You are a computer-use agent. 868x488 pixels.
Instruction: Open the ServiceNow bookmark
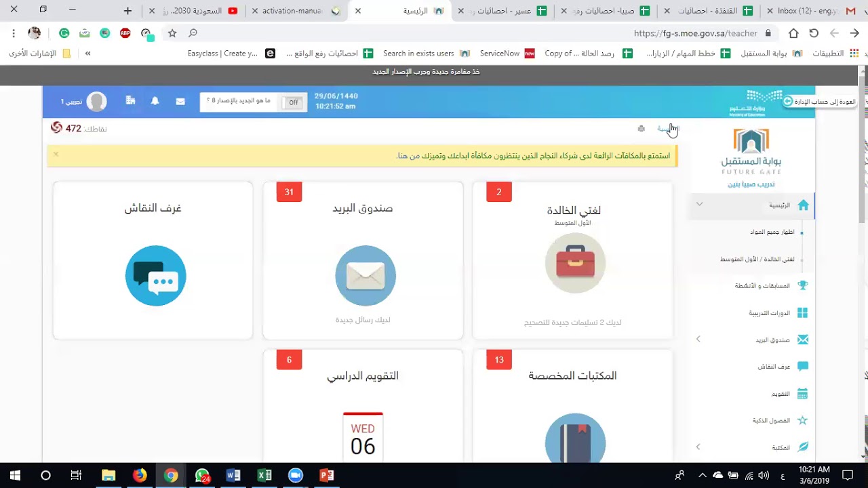[507, 54]
